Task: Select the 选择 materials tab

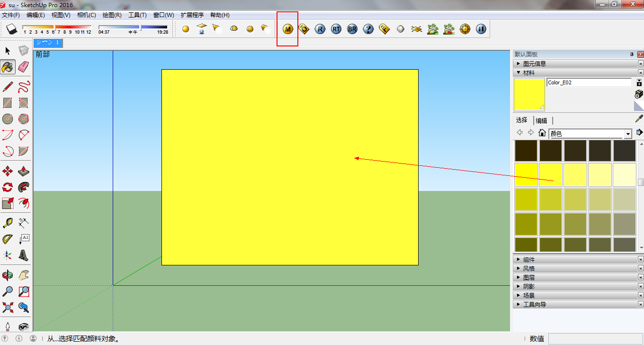Action: (x=522, y=120)
